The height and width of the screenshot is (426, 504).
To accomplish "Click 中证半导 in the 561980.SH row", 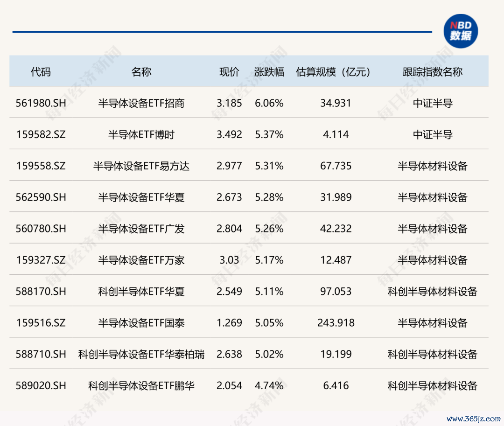I will [x=433, y=103].
